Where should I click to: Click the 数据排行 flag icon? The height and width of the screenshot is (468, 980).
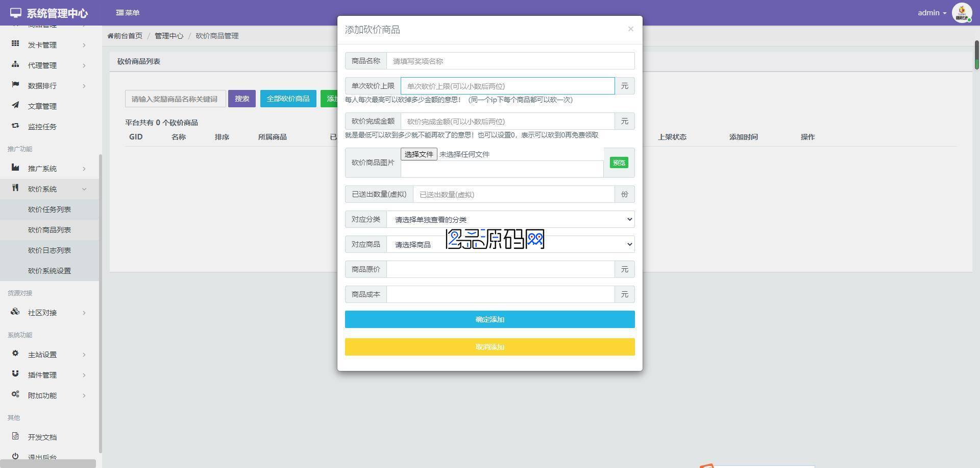(15, 85)
